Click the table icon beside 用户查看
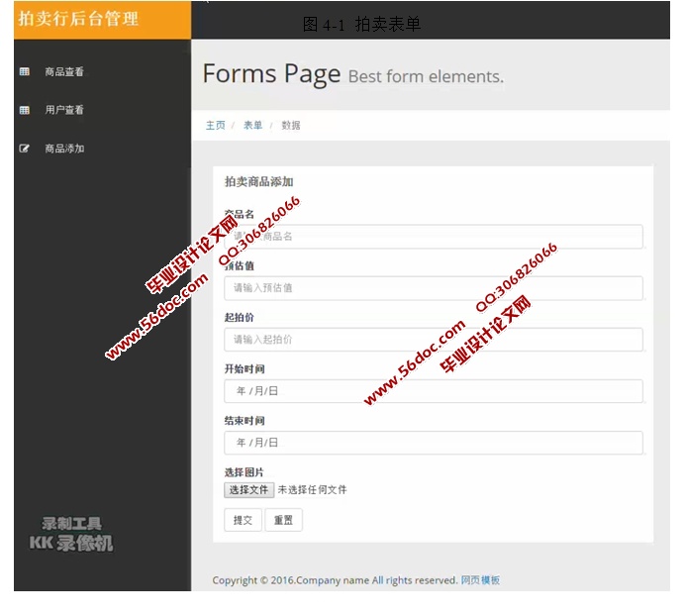The height and width of the screenshot is (616, 685). coord(25,110)
